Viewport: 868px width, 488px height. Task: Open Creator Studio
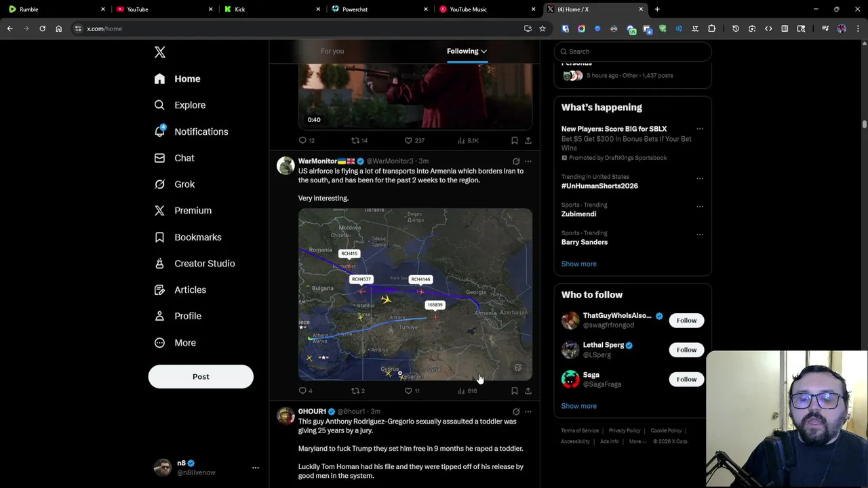[x=194, y=264]
